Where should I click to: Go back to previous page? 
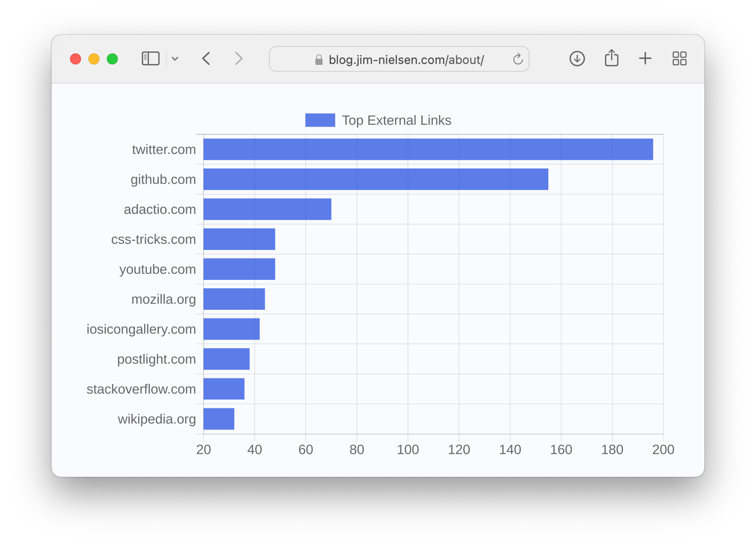tap(206, 58)
